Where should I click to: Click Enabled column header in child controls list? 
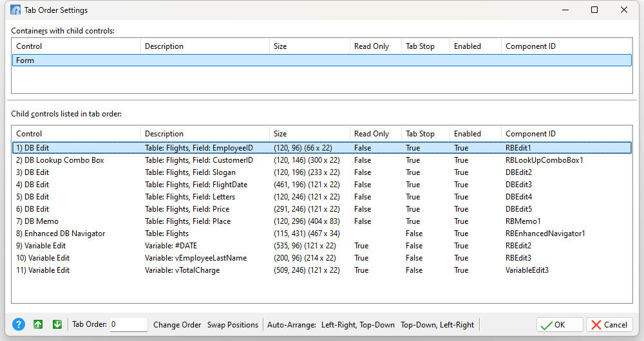[x=475, y=134]
